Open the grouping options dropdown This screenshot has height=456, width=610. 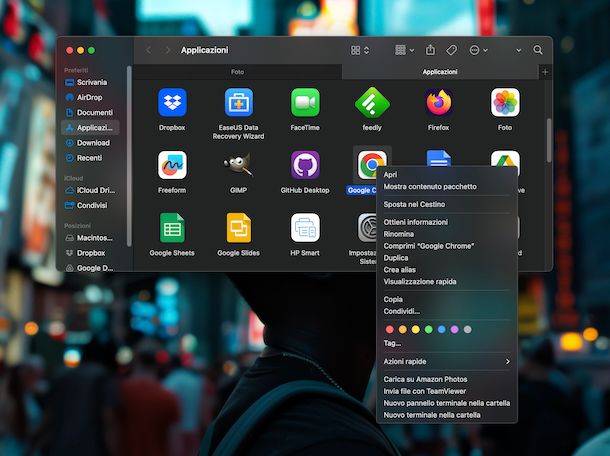click(404, 50)
